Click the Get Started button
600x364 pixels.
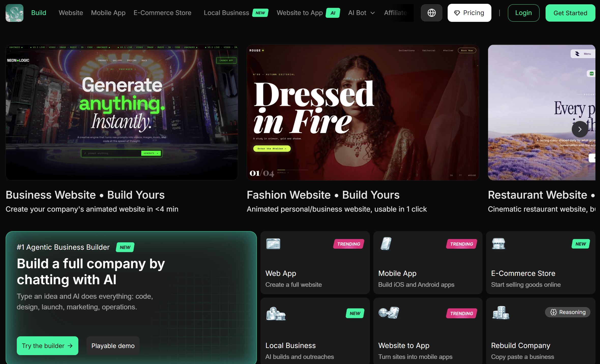pos(570,13)
